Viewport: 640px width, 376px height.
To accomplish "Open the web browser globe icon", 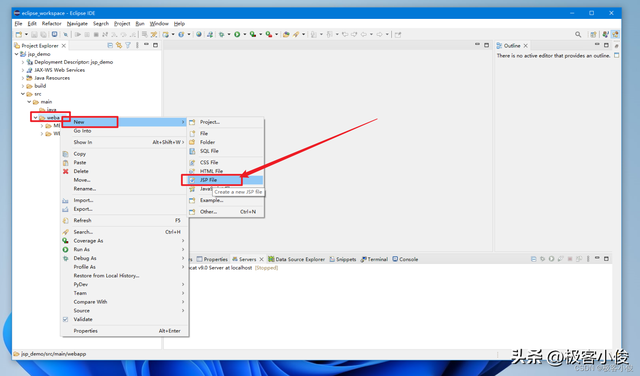I will [199, 34].
